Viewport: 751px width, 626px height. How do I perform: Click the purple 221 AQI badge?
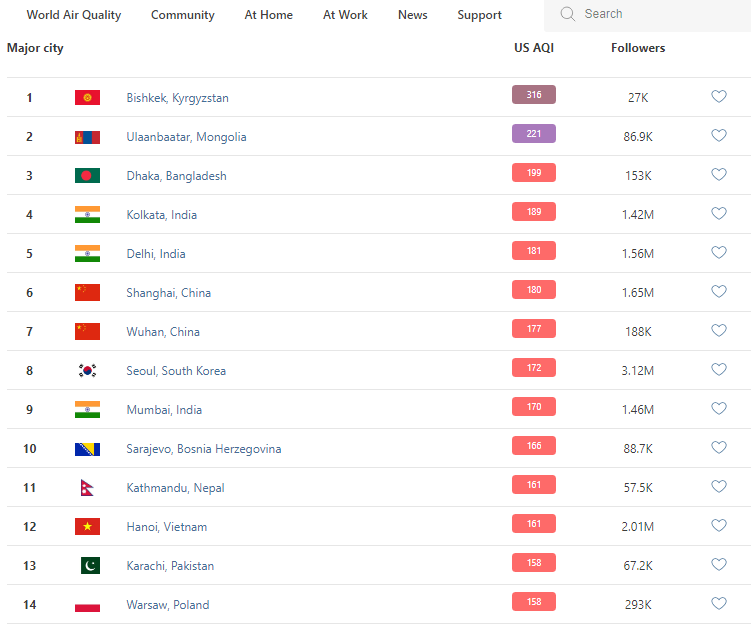pos(534,134)
